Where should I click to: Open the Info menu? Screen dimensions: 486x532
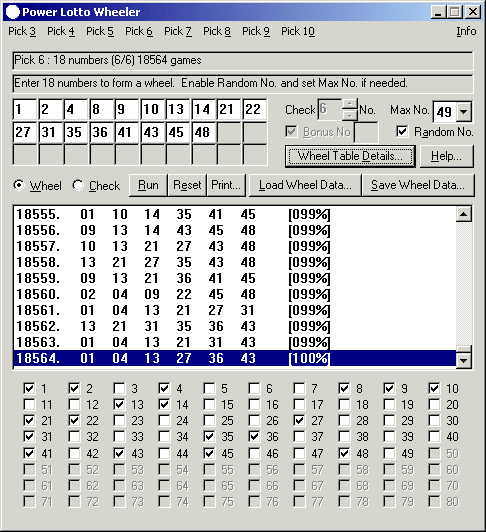pyautogui.click(x=466, y=31)
